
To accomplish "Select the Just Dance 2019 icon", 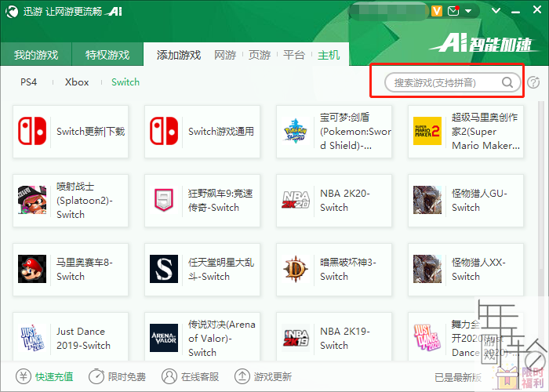I will tap(32, 338).
